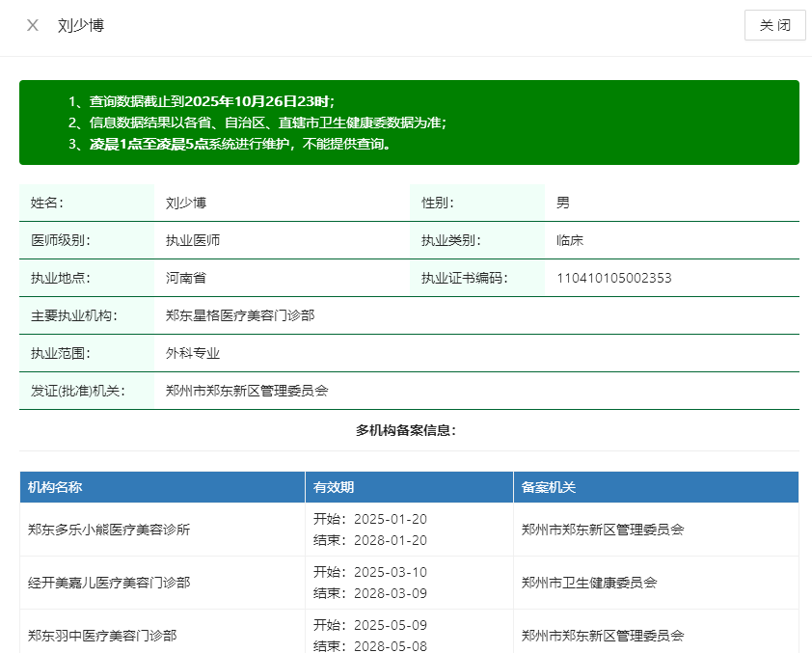This screenshot has width=812, height=653.
Task: Click the 执业医师 physician level value
Action: point(193,240)
